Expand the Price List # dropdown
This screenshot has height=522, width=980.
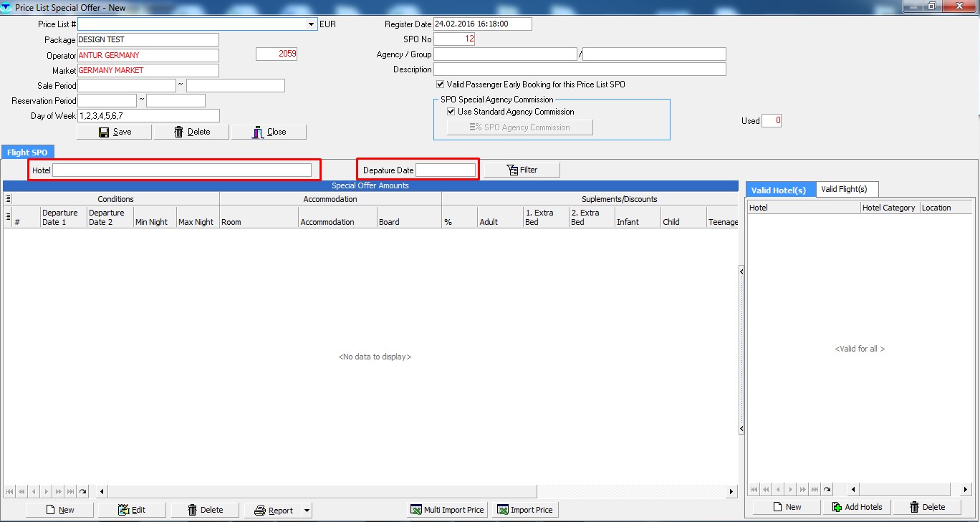(311, 24)
